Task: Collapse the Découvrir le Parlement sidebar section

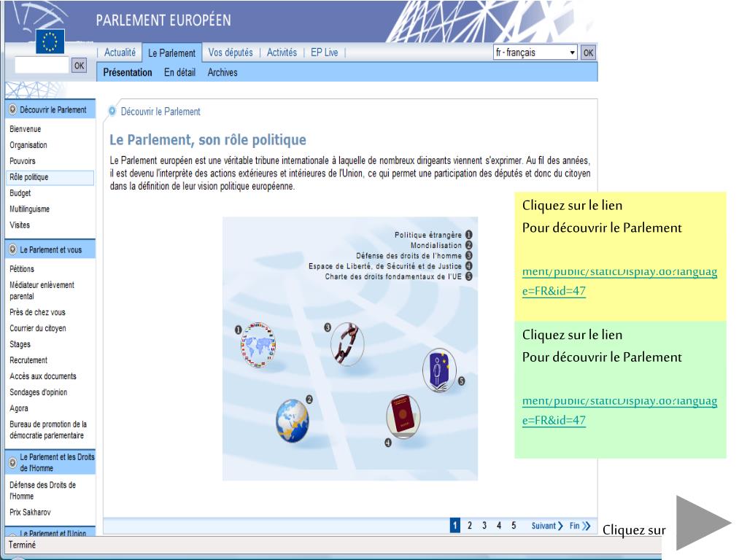Action: tap(13, 109)
